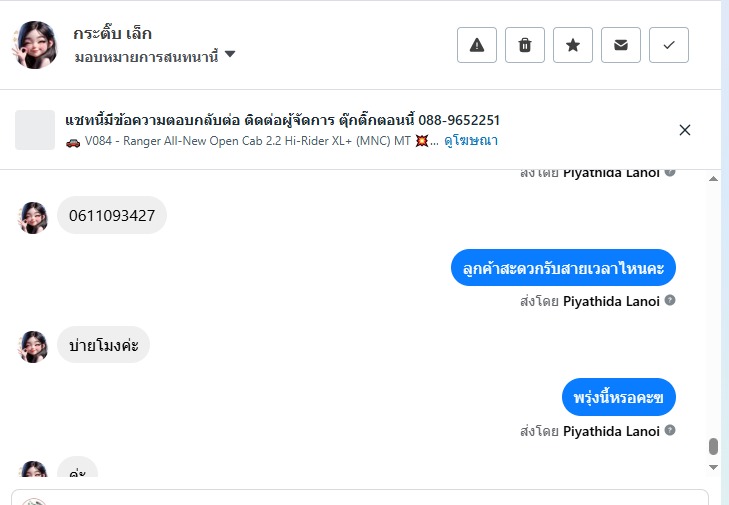Click info icon under พรุ่งนี้หรอคะข message
This screenshot has width=729, height=505.
670,431
